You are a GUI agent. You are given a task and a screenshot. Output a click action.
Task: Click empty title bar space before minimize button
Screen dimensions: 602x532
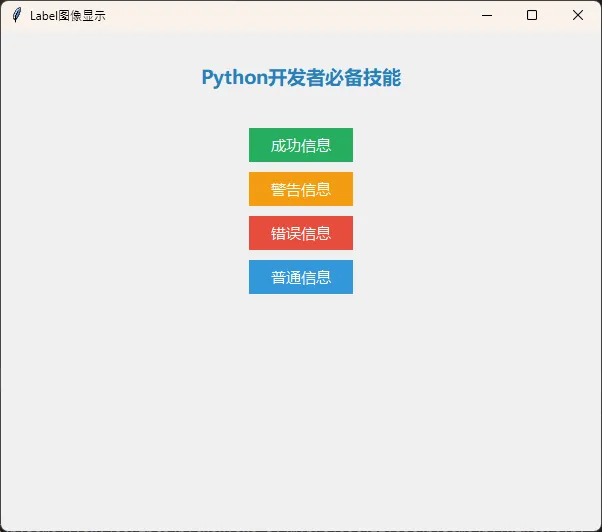tap(300, 15)
